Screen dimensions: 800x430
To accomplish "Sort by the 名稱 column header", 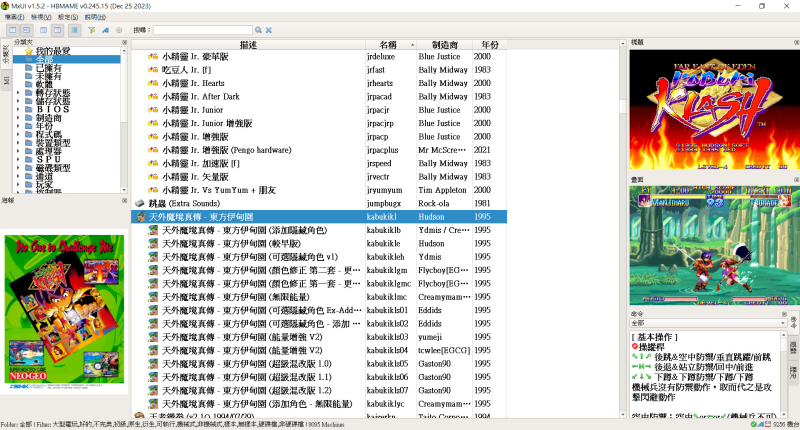I will pyautogui.click(x=391, y=45).
